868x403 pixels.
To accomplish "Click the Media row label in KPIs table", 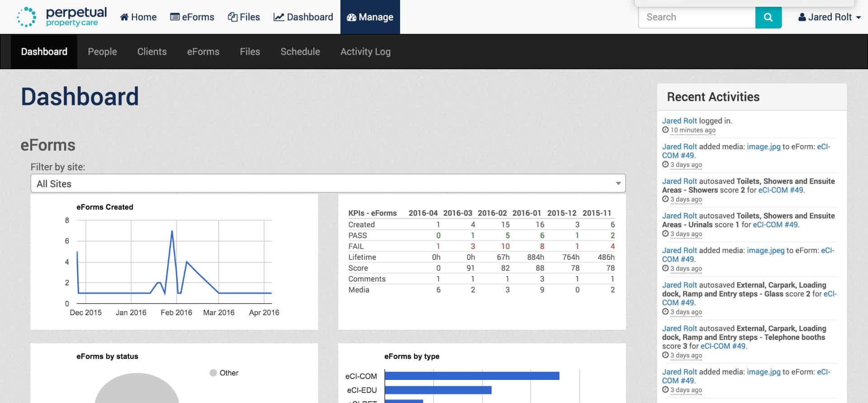I will 359,289.
